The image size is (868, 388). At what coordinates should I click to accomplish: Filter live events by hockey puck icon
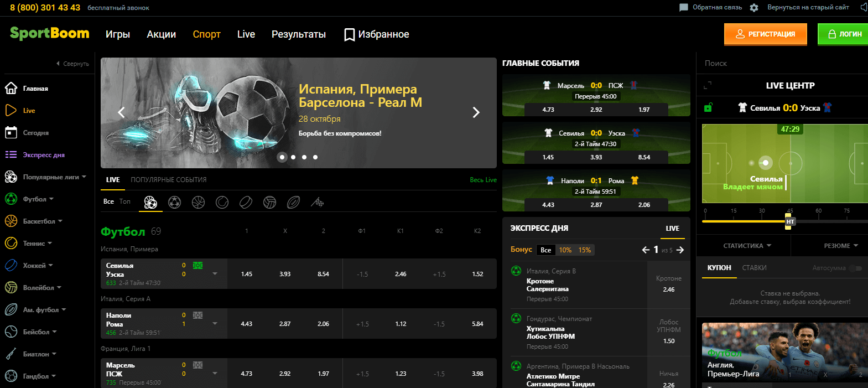coord(246,203)
